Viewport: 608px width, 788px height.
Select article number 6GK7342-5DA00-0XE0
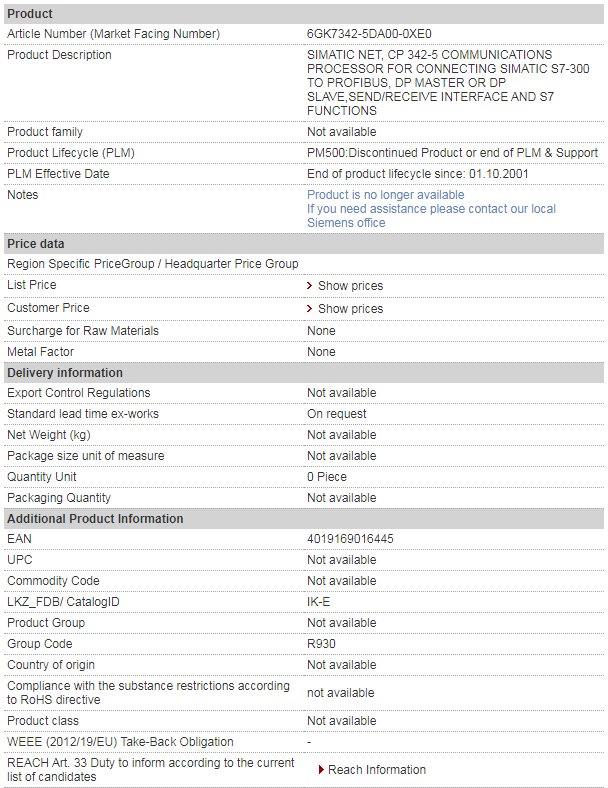pos(369,34)
